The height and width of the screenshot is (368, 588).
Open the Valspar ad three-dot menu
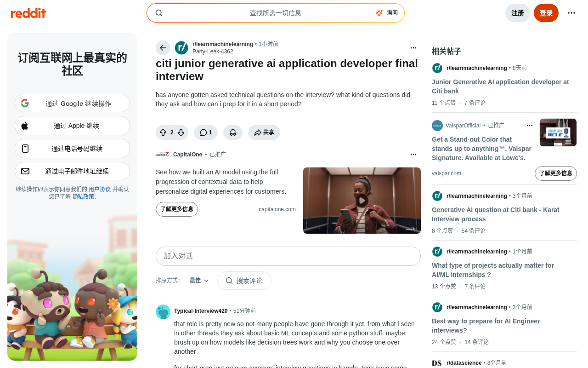530,126
